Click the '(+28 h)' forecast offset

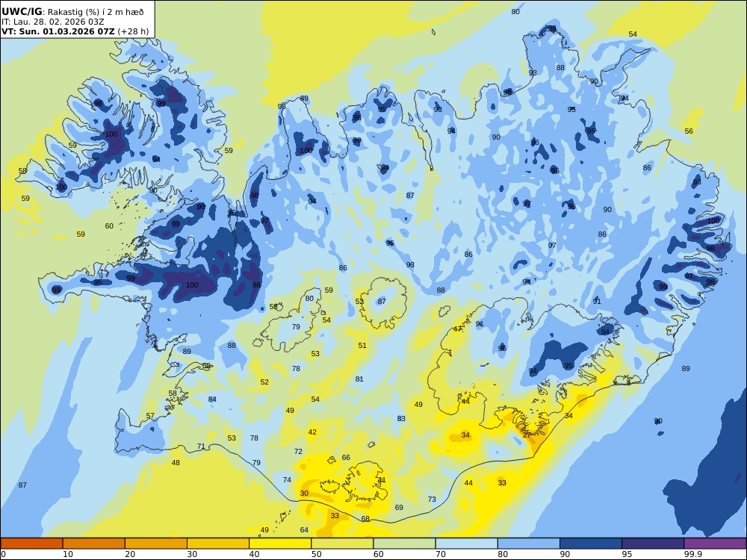[x=133, y=32]
